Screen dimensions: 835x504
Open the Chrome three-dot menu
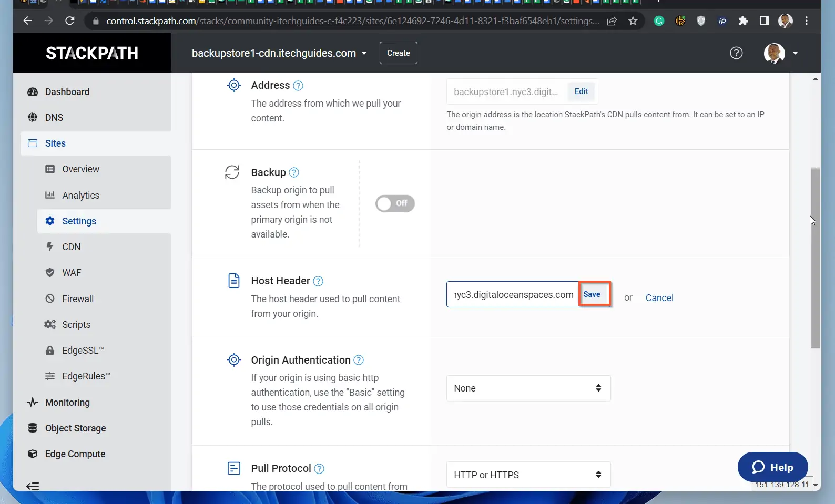pyautogui.click(x=806, y=21)
